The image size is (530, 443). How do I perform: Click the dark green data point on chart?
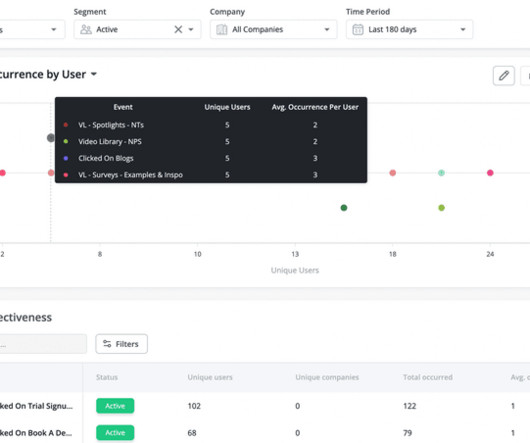(x=344, y=207)
